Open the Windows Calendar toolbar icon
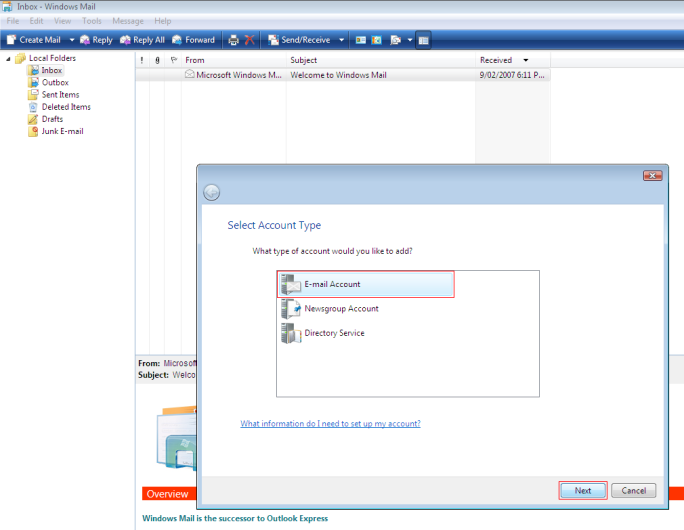 [376, 40]
